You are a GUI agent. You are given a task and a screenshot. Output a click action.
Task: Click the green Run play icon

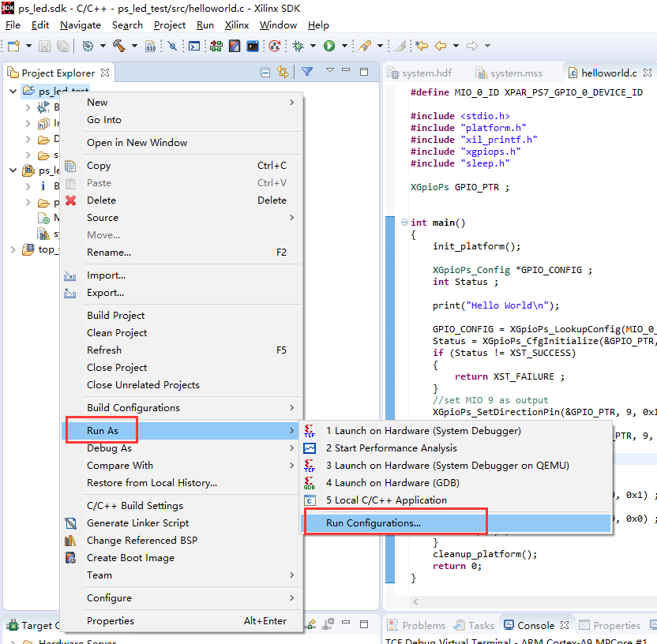coord(329,46)
